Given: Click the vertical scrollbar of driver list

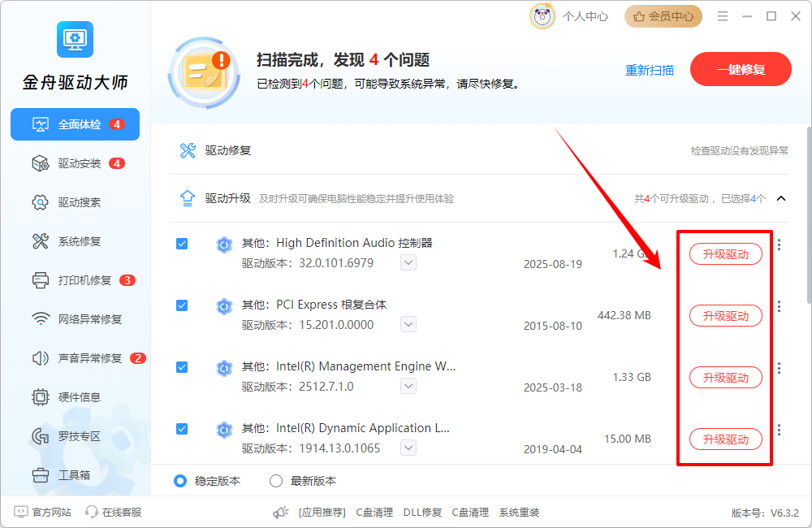Looking at the screenshot, I should pos(809,215).
